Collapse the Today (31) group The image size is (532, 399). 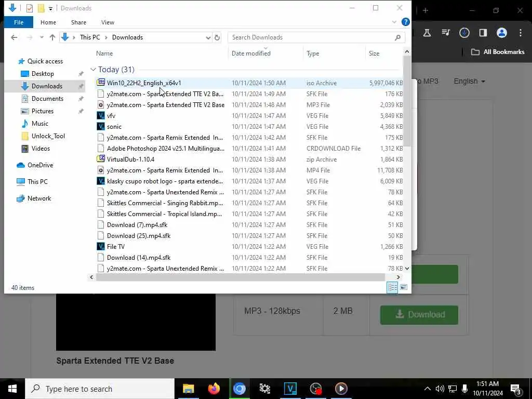click(93, 70)
